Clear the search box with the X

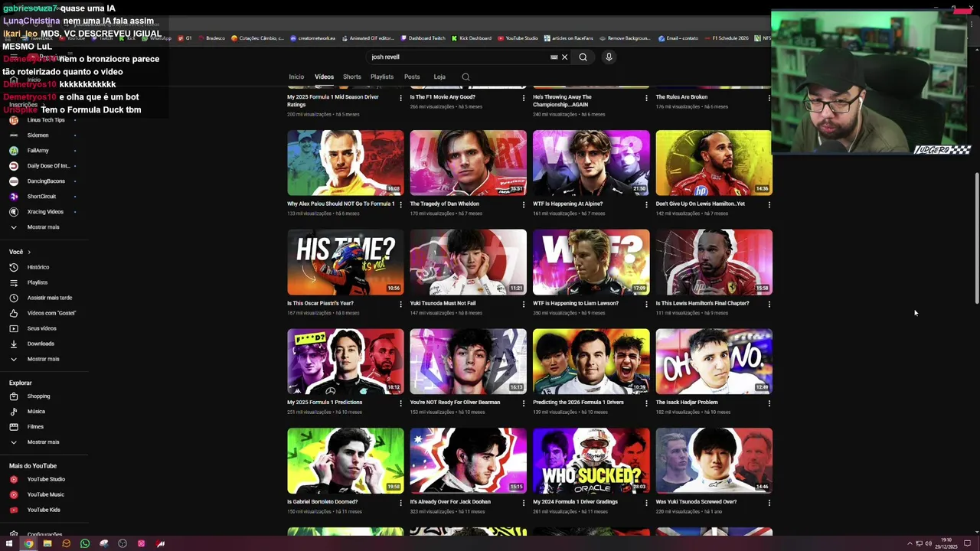point(565,57)
